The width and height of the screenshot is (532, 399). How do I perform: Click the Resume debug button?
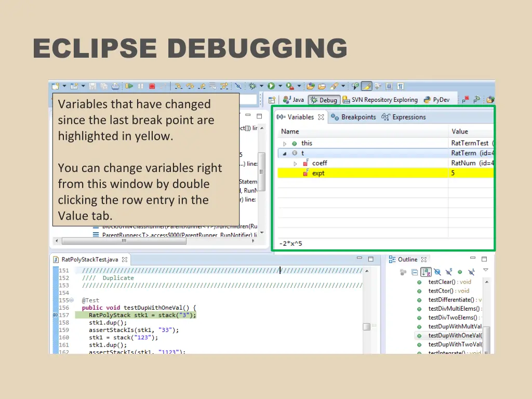pos(129,86)
